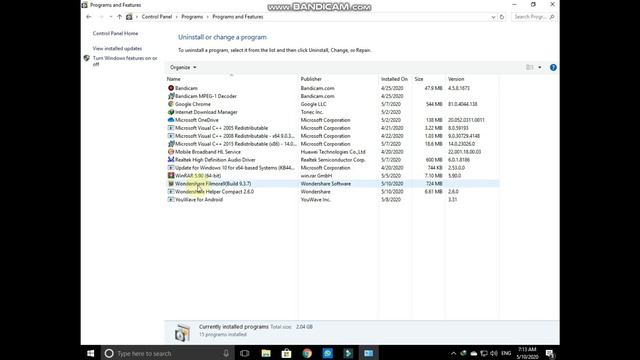Click the Realtek High Definition Audio icon

pyautogui.click(x=171, y=160)
